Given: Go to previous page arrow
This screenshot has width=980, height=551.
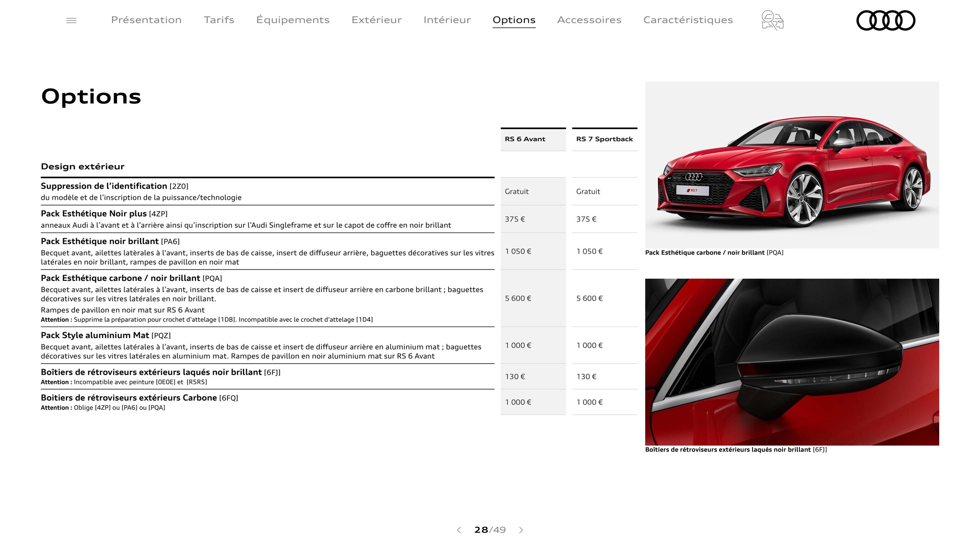Looking at the screenshot, I should 459,530.
